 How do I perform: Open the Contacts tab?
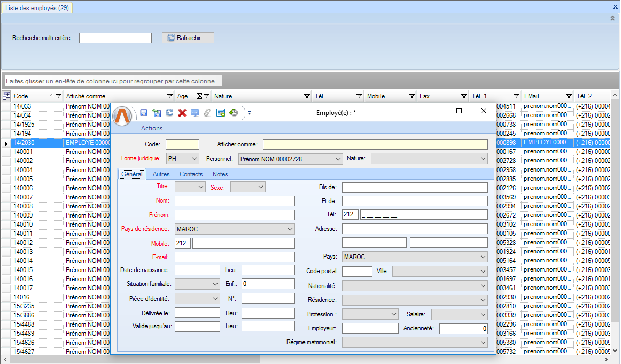pos(191,174)
